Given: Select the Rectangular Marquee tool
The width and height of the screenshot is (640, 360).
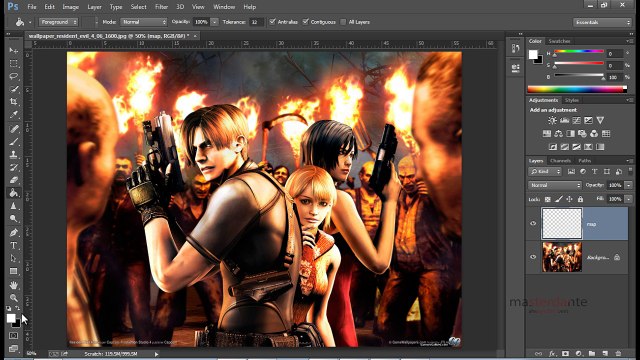Looking at the screenshot, I should click(x=13, y=64).
